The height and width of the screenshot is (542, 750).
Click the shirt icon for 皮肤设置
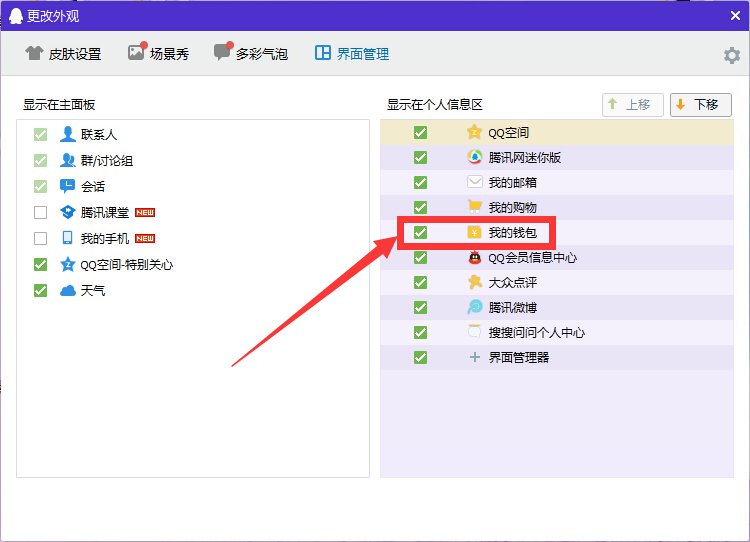[x=34, y=53]
